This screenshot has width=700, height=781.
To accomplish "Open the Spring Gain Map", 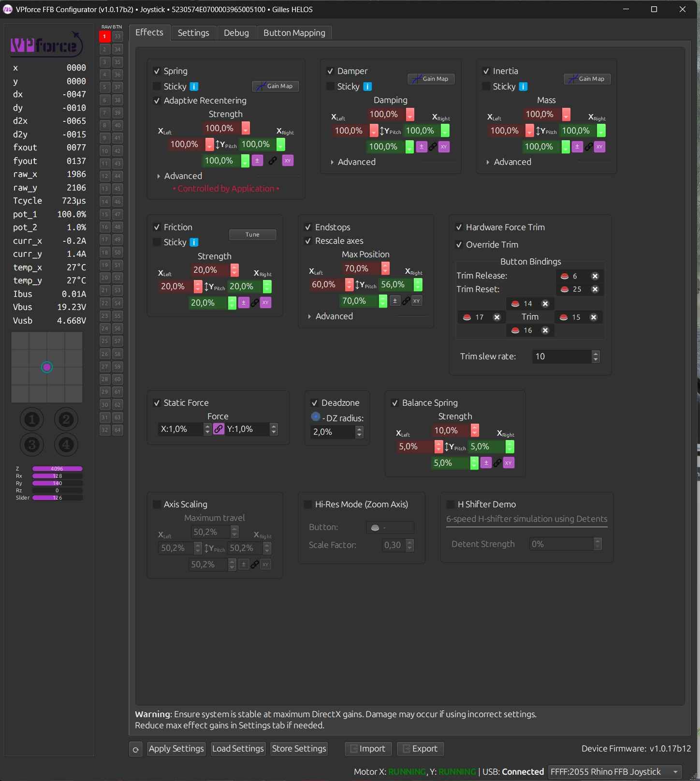I will (x=276, y=86).
